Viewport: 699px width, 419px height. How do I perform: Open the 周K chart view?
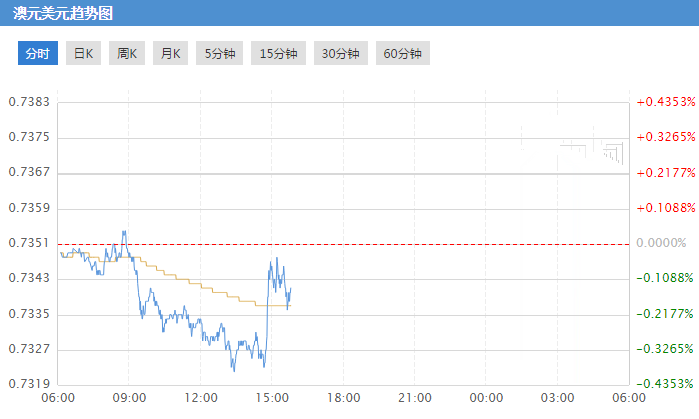[126, 54]
